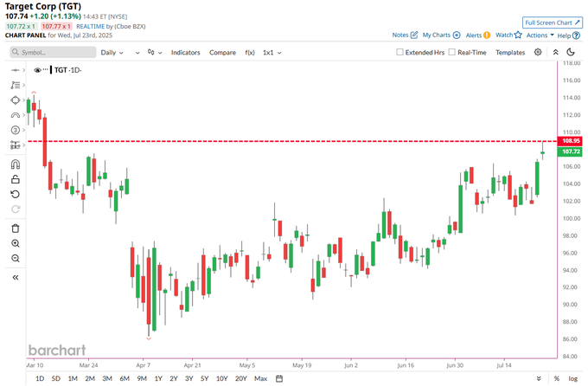Open My Charts
Screen dimensions: 588x386
(x=441, y=35)
